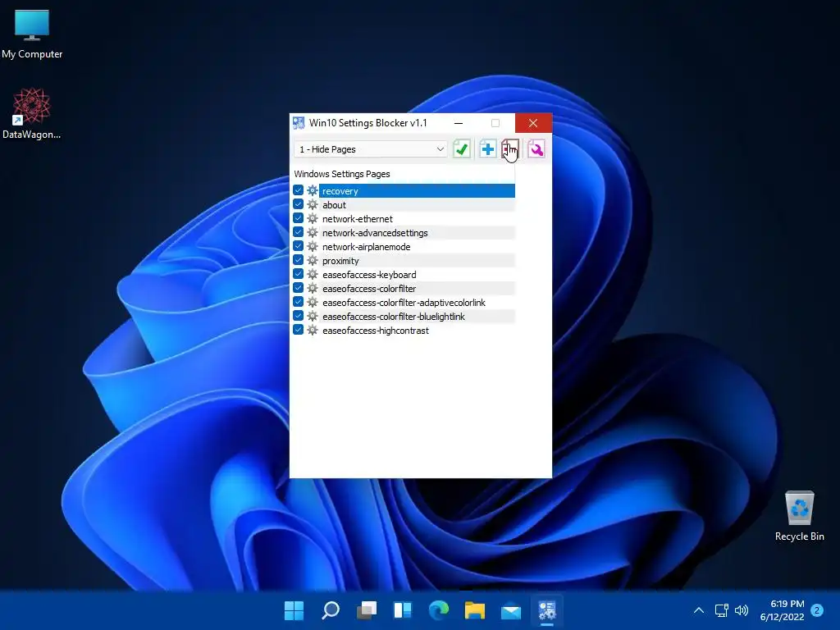840x630 pixels.
Task: Open the Widgets taskbar icon
Action: [x=402, y=610]
